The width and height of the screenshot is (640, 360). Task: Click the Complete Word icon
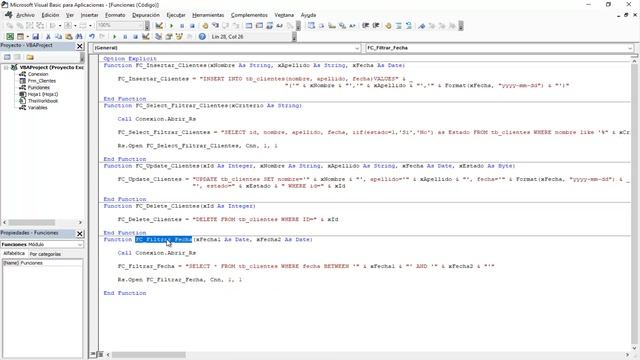coord(353,26)
